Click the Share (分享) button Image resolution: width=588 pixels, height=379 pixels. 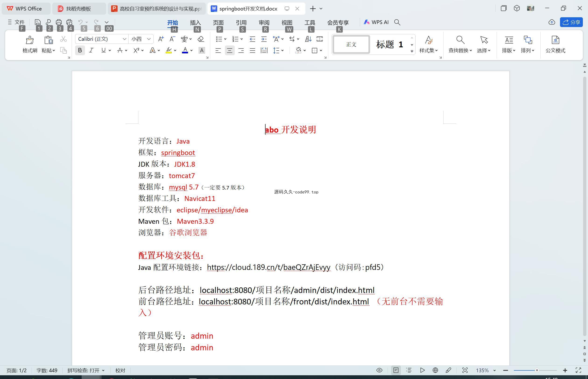571,22
